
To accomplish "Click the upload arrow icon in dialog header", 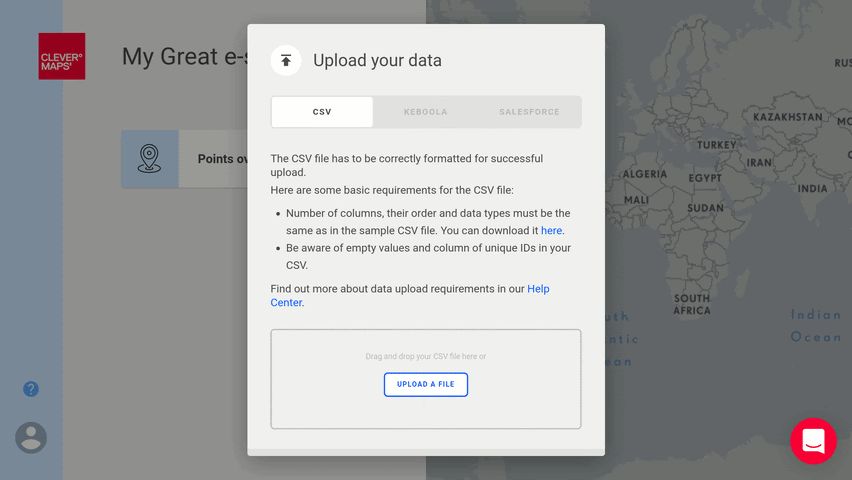I will [x=286, y=60].
